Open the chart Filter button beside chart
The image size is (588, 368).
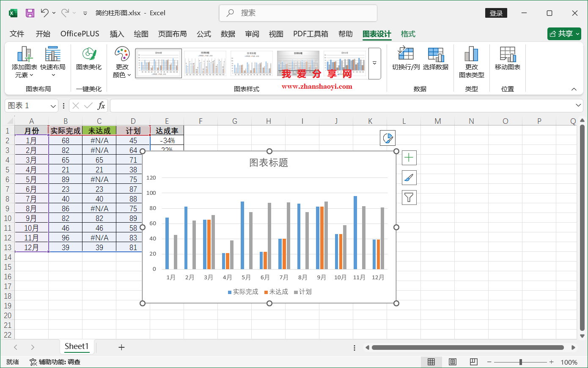click(409, 197)
